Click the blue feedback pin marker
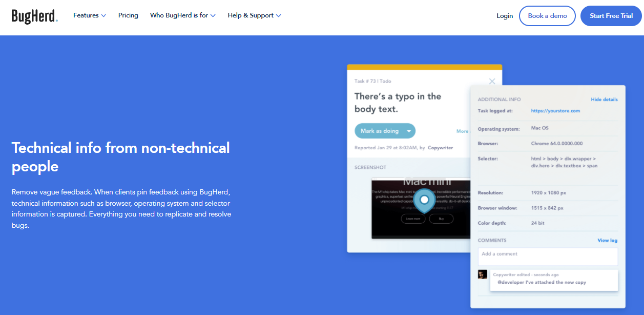Screen dimensions: 644x315 (x=424, y=200)
